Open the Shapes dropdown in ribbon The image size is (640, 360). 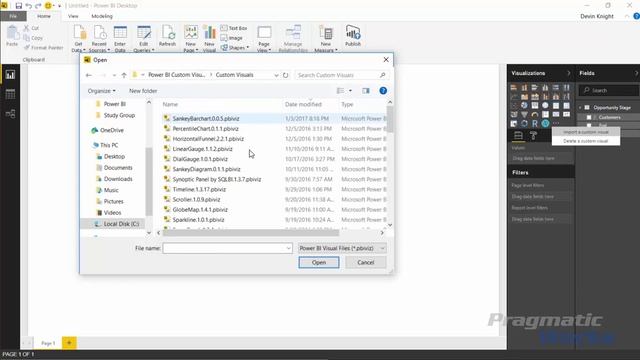pos(235,48)
